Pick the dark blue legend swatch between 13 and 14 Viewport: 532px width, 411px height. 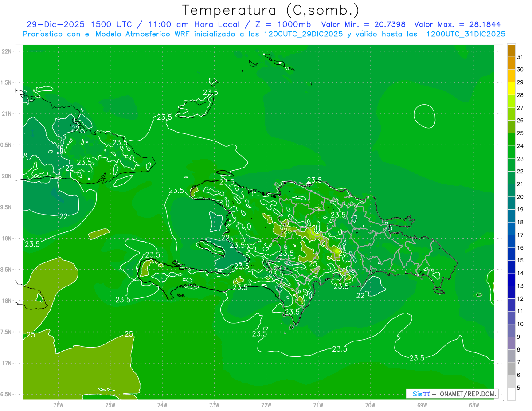click(511, 279)
